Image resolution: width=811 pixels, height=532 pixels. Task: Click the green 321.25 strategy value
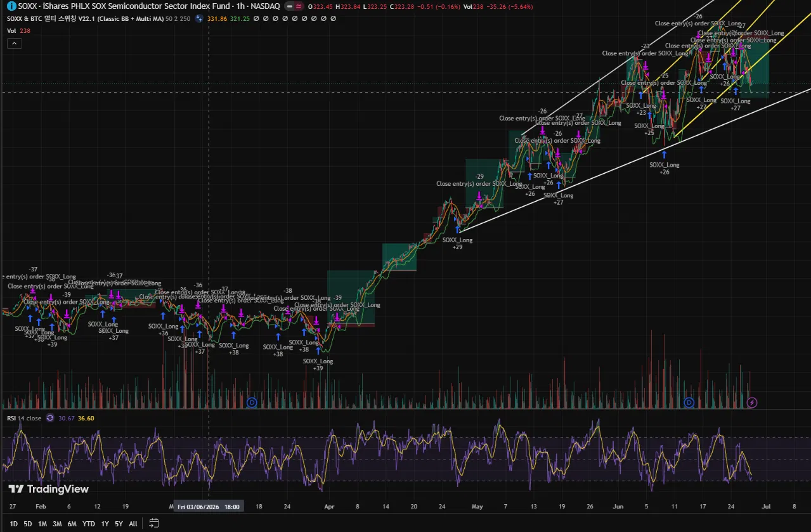(x=240, y=18)
